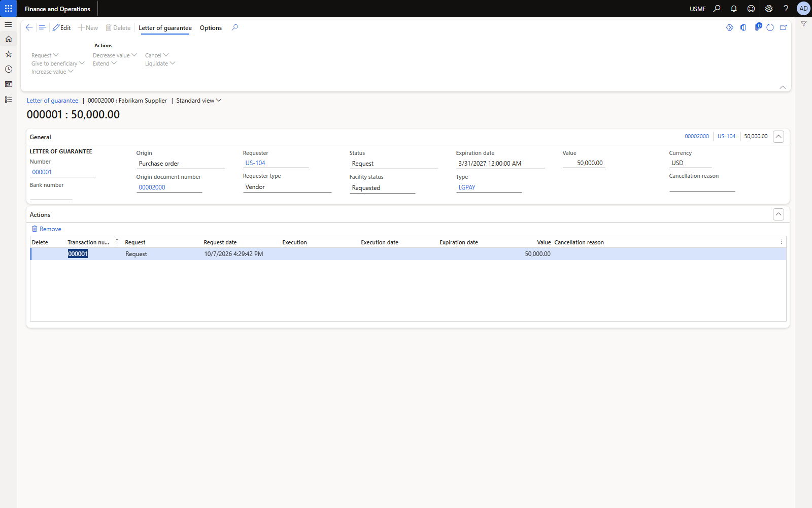Open Modules list icon in sidebar
Screen dimensions: 812x508
click(x=9, y=100)
